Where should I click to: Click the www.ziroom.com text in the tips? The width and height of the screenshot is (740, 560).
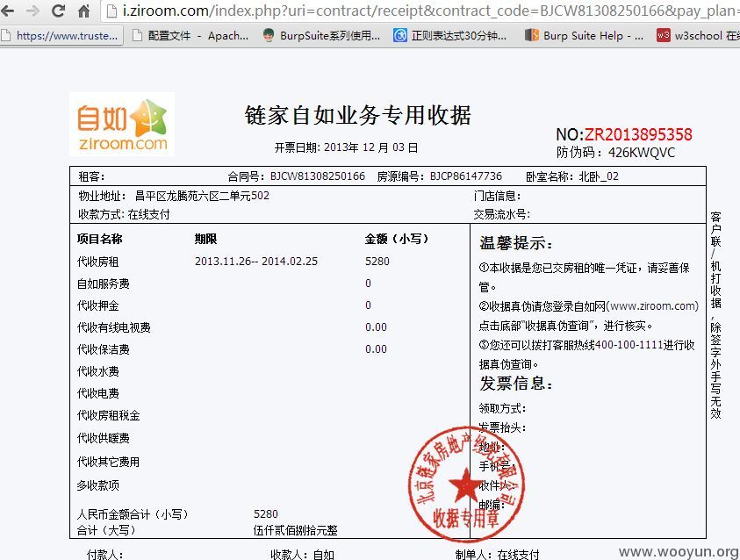(x=654, y=306)
